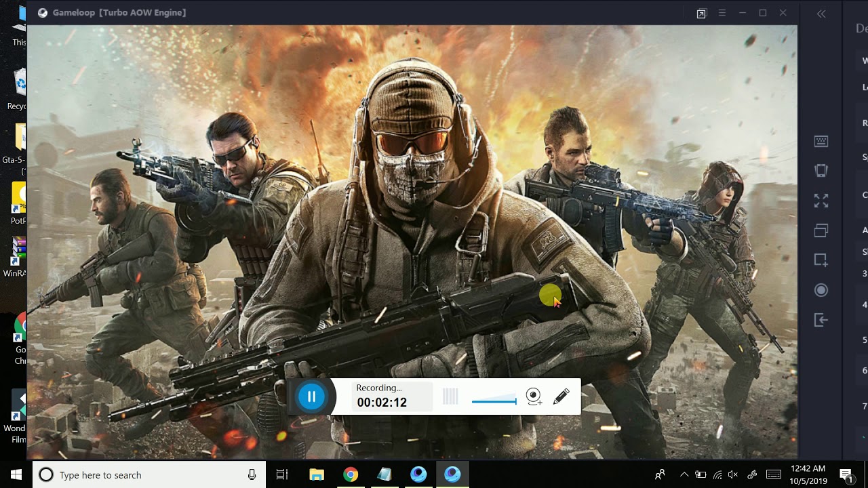
Task: Open Windows Task View
Action: (x=282, y=475)
